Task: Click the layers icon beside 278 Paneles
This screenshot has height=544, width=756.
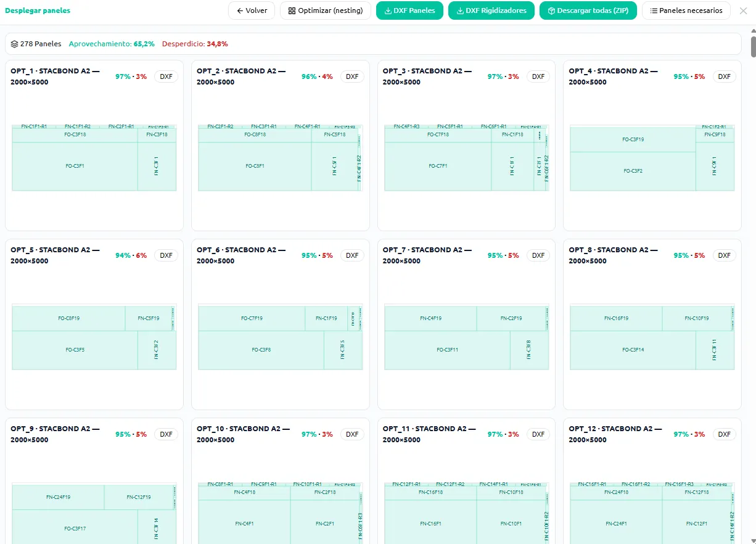Action: (15, 44)
